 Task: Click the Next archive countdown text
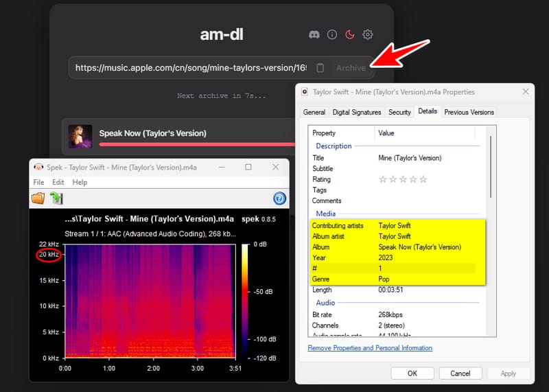(221, 95)
